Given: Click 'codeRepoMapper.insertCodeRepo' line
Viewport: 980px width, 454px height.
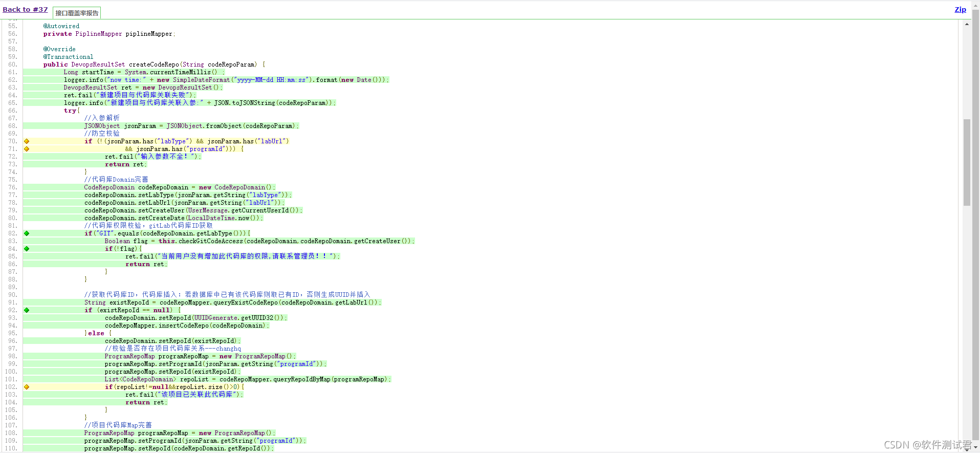Looking at the screenshot, I should click(187, 326).
